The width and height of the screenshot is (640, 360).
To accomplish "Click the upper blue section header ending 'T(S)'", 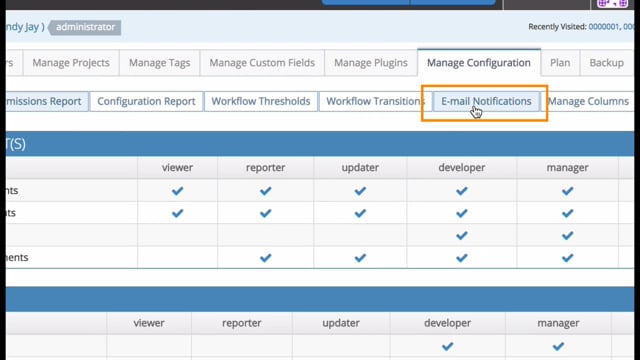I will (x=320, y=144).
